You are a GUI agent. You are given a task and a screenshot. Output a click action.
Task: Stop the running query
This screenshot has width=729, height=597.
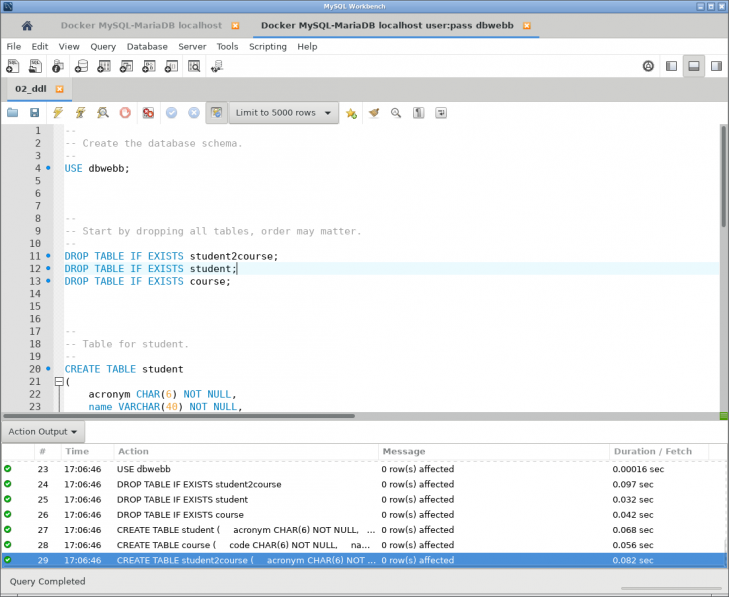(125, 113)
